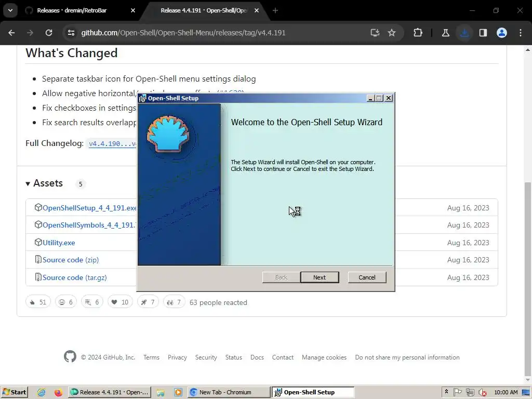Click the scrollbar up arrow
Image resolution: width=532 pixels, height=399 pixels.
pos(527,49)
